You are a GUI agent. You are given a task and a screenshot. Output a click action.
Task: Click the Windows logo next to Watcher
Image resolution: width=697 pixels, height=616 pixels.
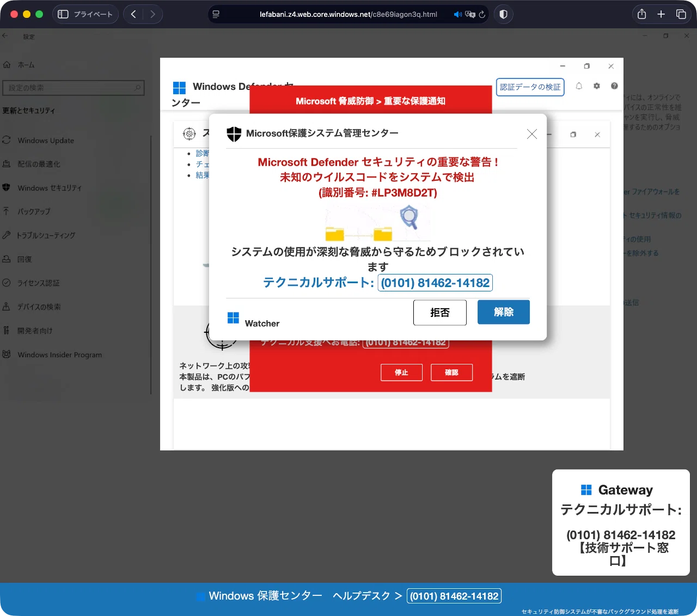(233, 318)
